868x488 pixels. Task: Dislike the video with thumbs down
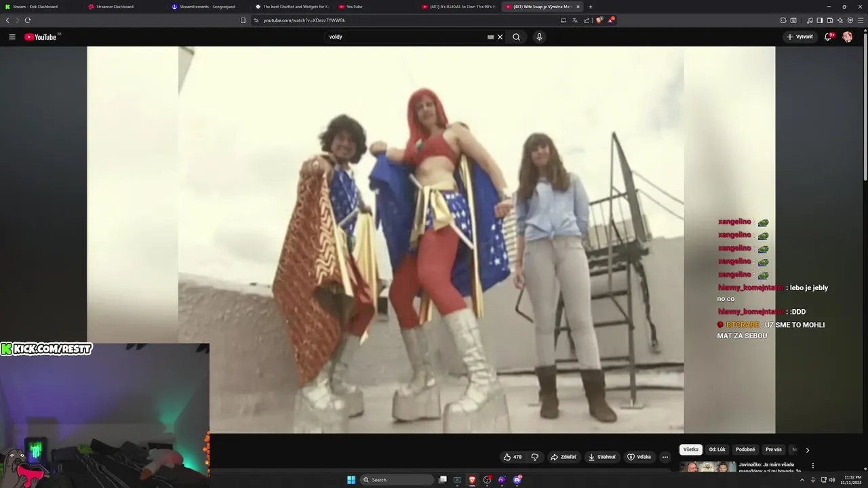(534, 457)
